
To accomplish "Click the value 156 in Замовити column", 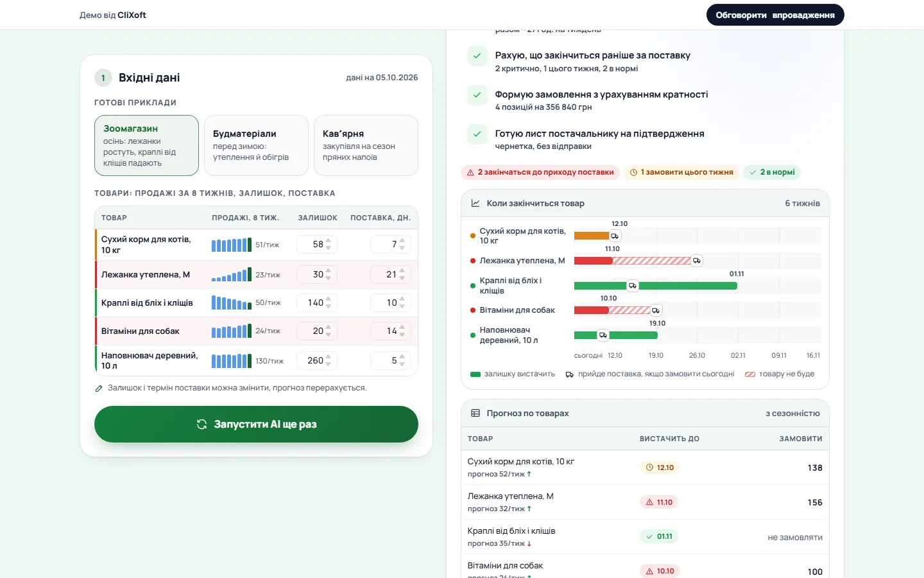I will pyautogui.click(x=815, y=502).
